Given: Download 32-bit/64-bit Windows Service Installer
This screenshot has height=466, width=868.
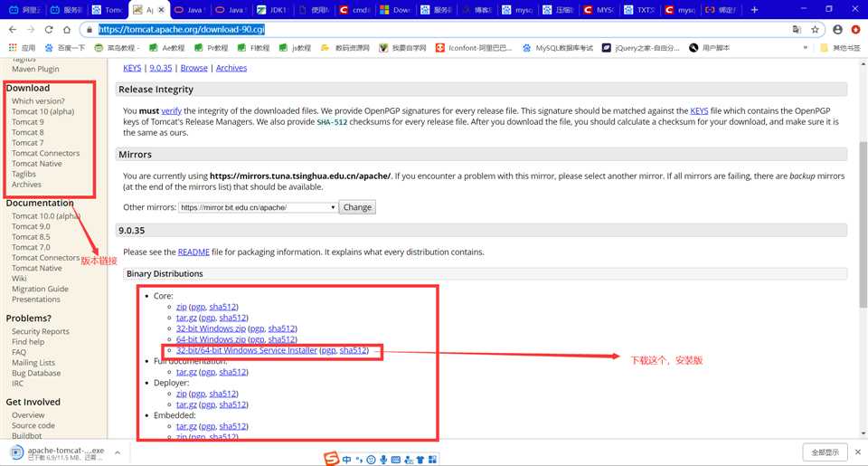Looking at the screenshot, I should [246, 350].
